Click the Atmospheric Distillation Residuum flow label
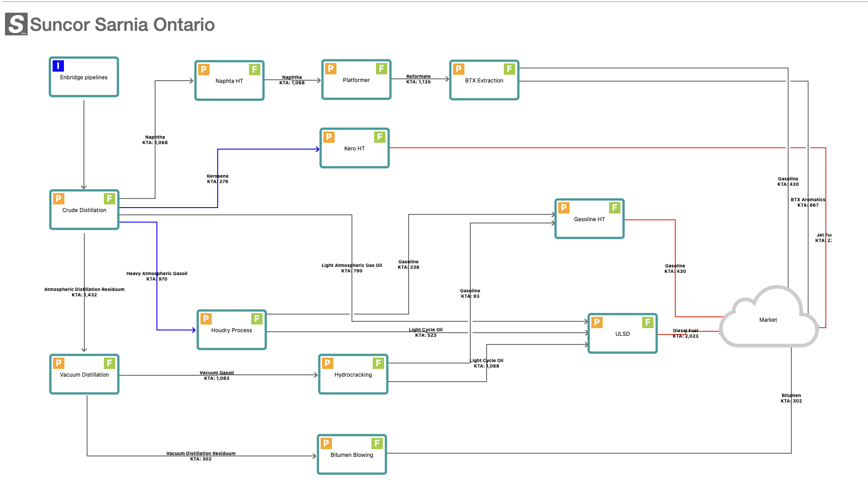Viewport: 868px width, 504px height. point(84,292)
